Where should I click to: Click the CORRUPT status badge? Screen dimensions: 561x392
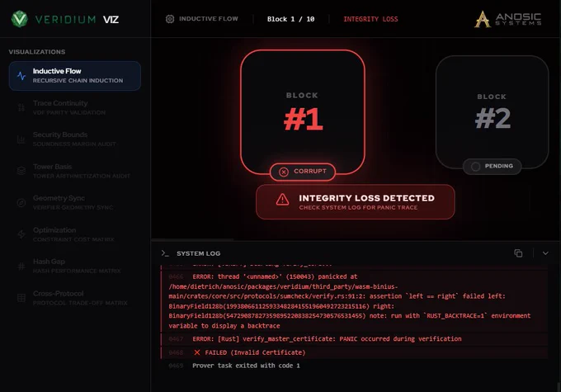click(303, 172)
